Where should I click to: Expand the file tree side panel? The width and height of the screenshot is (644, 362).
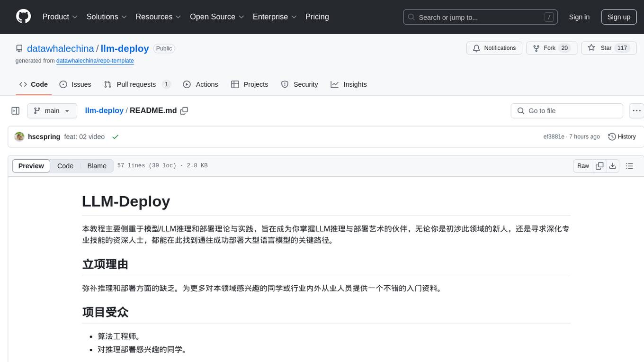point(16,110)
